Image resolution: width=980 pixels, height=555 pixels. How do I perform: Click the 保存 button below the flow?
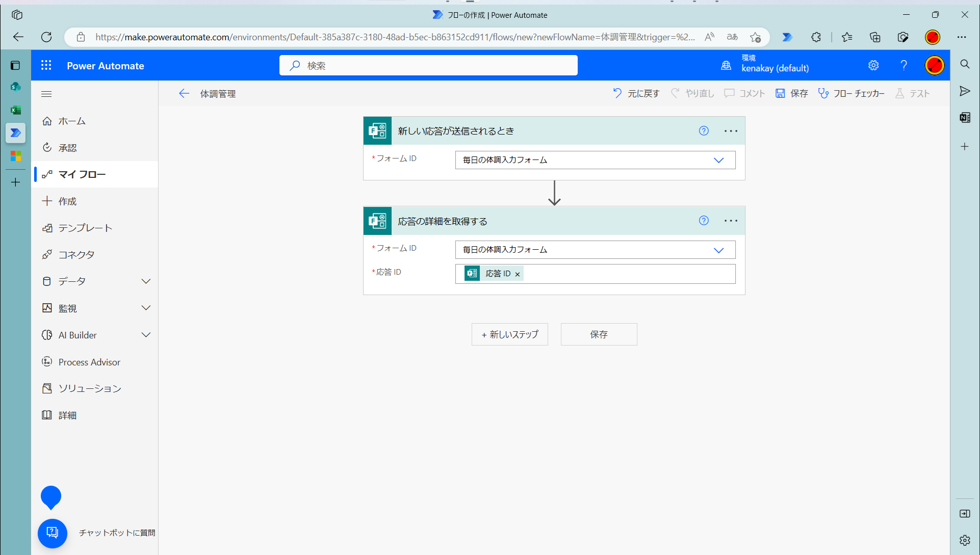599,334
